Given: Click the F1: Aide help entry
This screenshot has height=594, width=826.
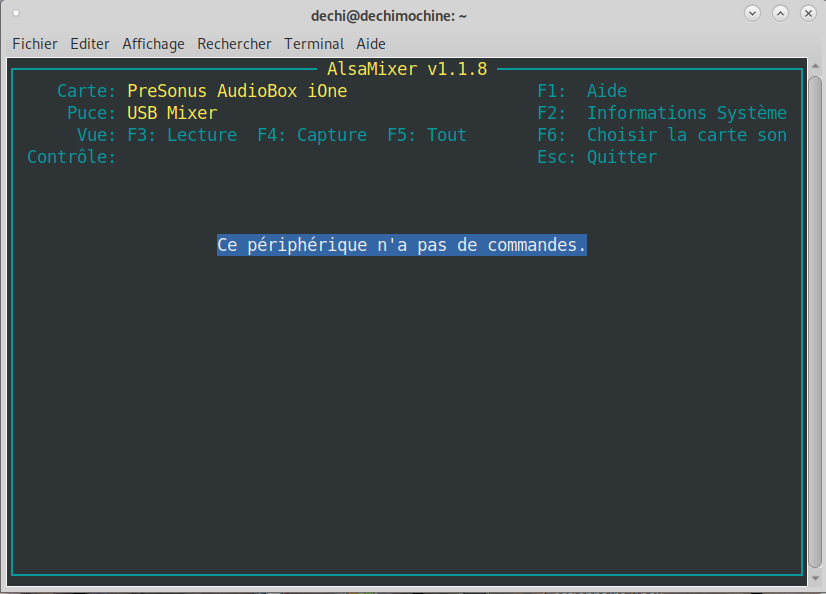Looking at the screenshot, I should pyautogui.click(x=582, y=91).
